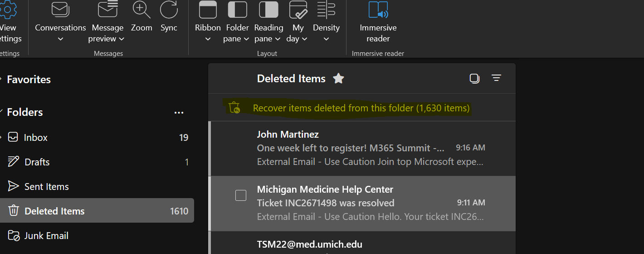Click Recover items deleted from this folder
The width and height of the screenshot is (644, 254).
click(x=361, y=108)
